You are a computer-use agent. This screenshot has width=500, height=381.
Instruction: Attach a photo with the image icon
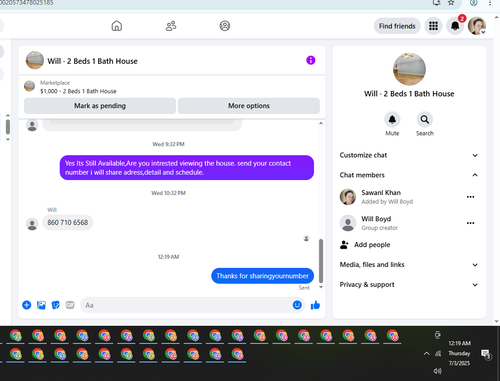click(41, 305)
